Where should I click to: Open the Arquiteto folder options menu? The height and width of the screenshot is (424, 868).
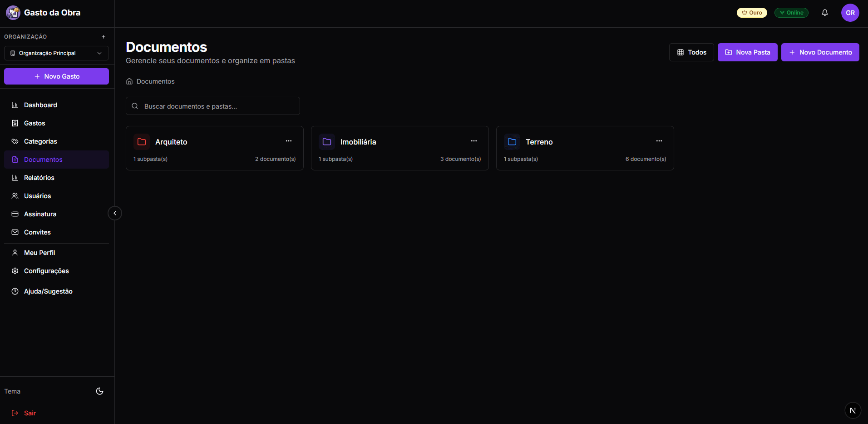(x=289, y=141)
